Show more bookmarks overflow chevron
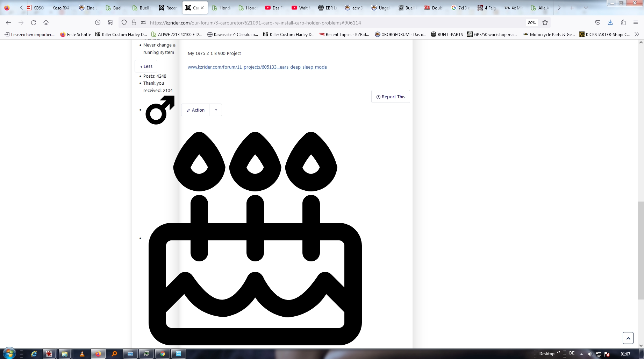The width and height of the screenshot is (644, 359). [x=637, y=34]
